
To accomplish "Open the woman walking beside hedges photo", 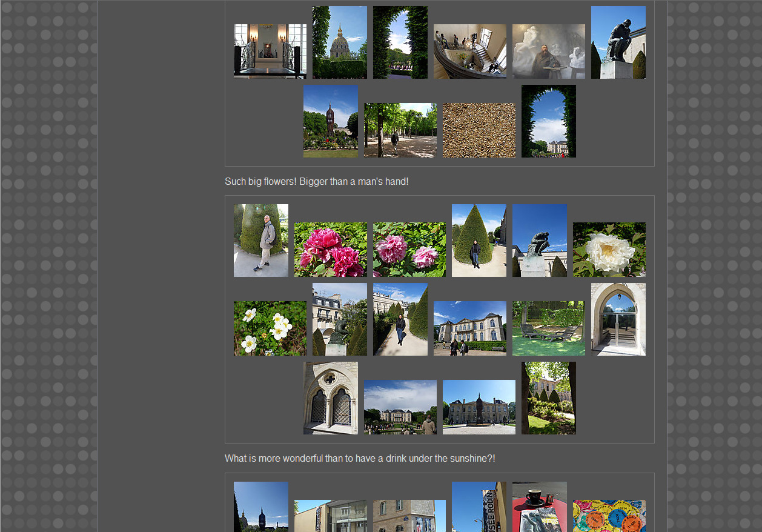I will [400, 319].
